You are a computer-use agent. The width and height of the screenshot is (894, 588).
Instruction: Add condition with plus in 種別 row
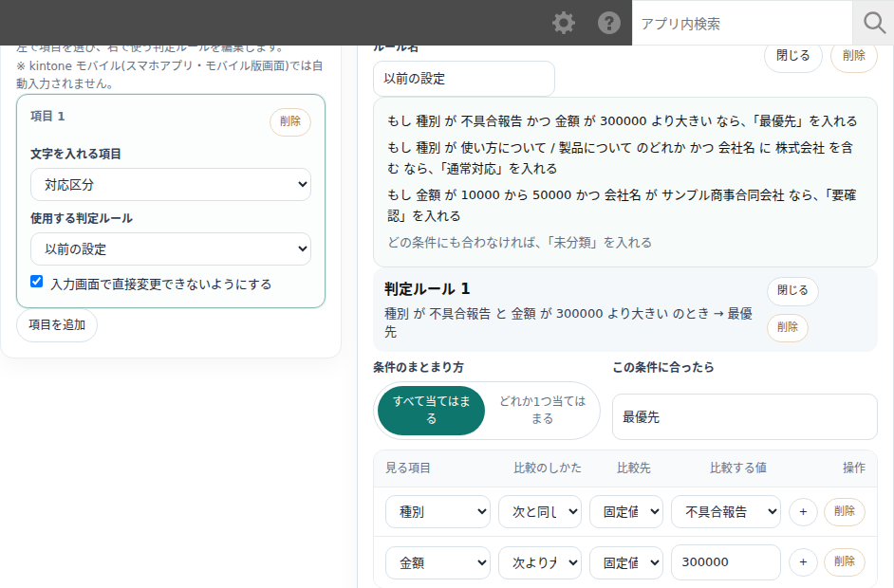pos(803,512)
